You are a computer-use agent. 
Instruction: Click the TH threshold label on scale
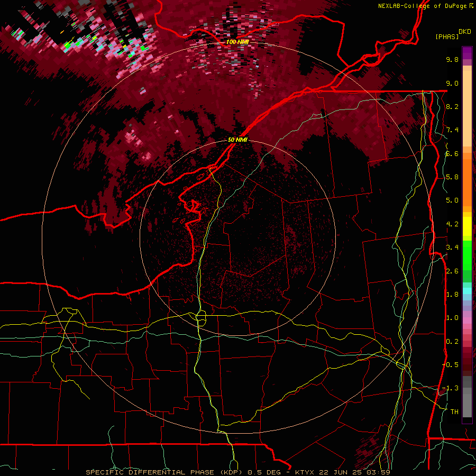(x=454, y=412)
